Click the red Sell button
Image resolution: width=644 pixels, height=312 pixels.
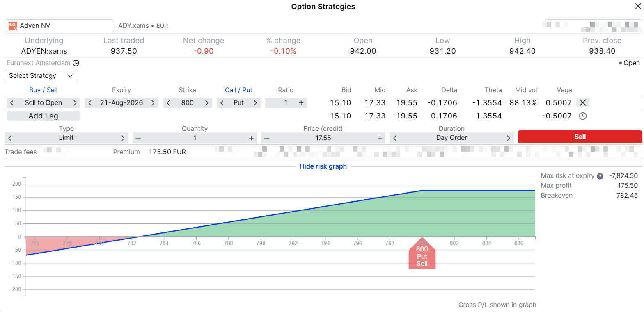[580, 137]
